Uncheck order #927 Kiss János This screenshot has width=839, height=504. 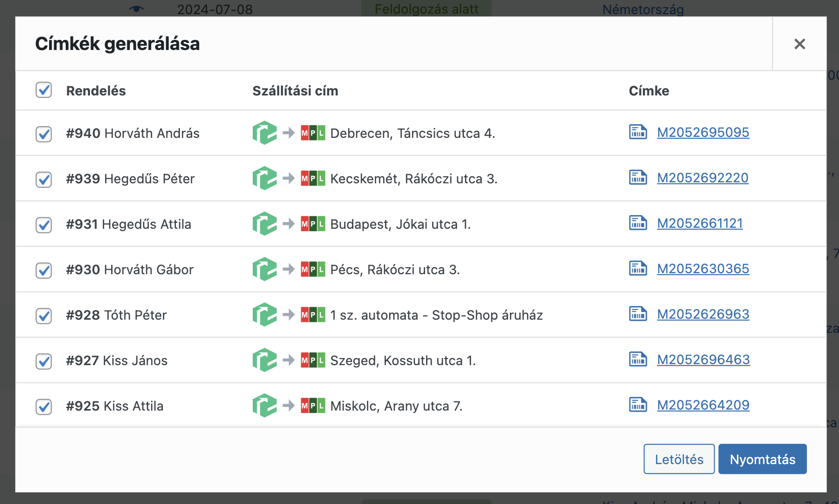tap(44, 361)
